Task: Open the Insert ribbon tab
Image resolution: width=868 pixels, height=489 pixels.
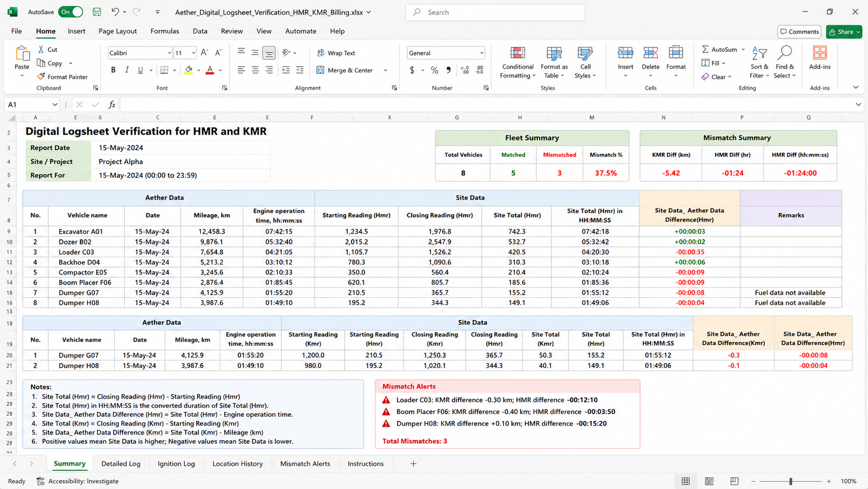Action: point(76,31)
